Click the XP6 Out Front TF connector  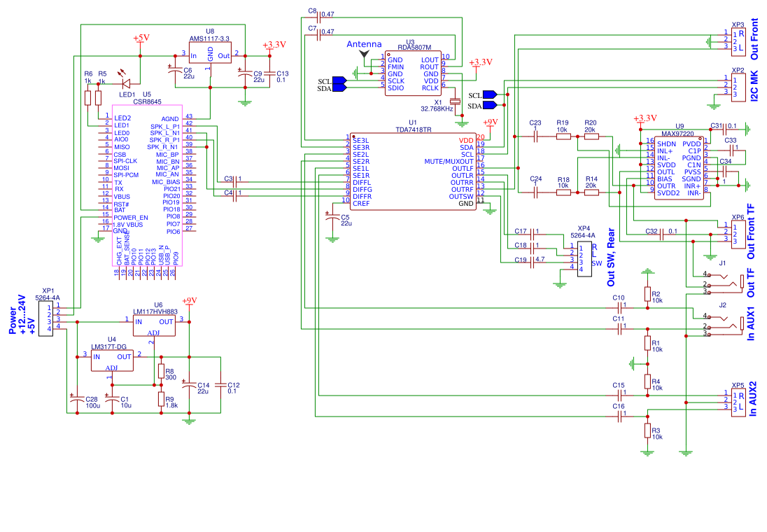pyautogui.click(x=738, y=234)
